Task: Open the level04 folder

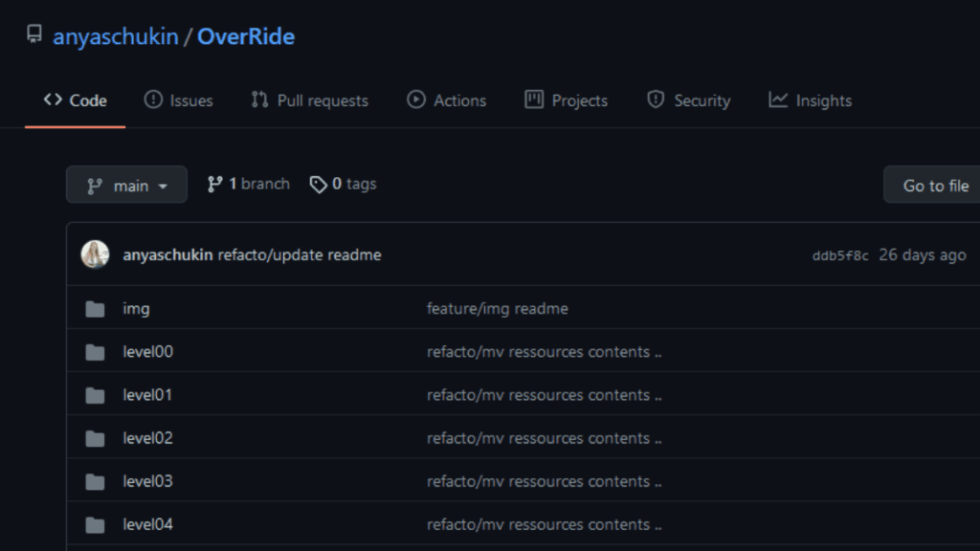Action: pos(148,524)
